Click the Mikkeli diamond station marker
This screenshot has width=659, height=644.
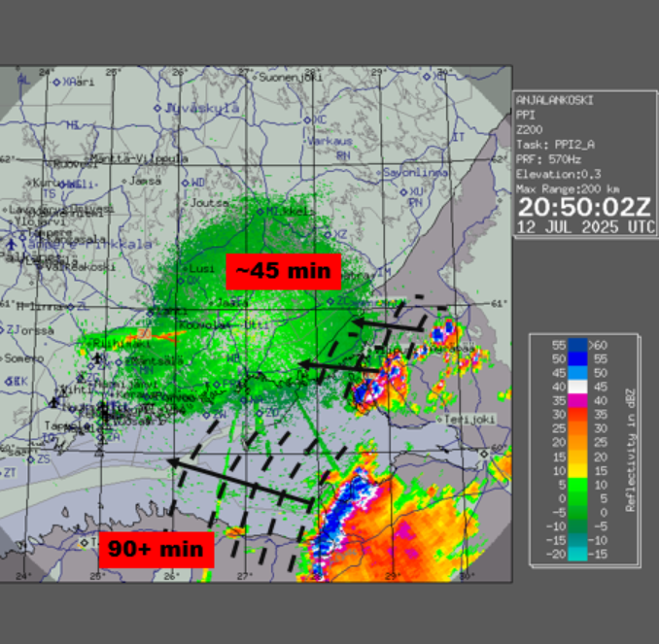(x=260, y=212)
